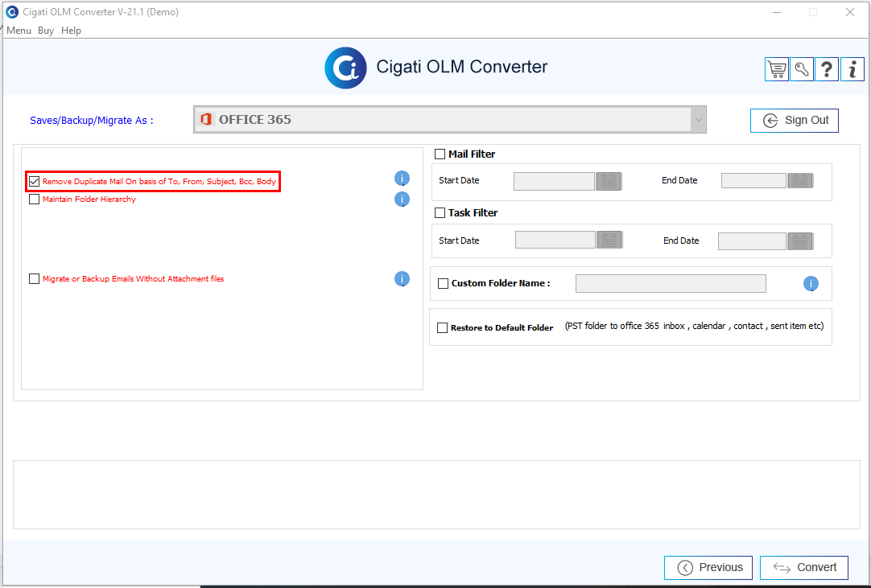Open the shopping cart buy icon

pyautogui.click(x=777, y=69)
